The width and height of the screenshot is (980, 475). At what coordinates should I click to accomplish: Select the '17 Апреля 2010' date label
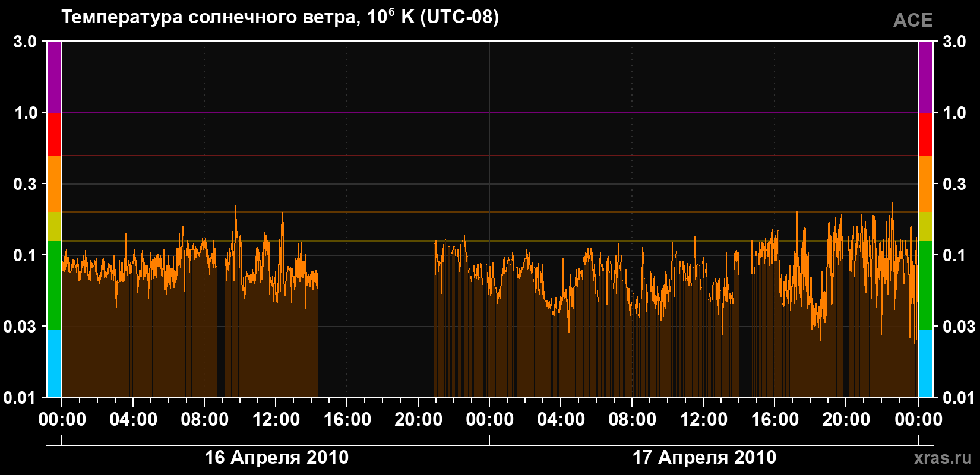[704, 457]
